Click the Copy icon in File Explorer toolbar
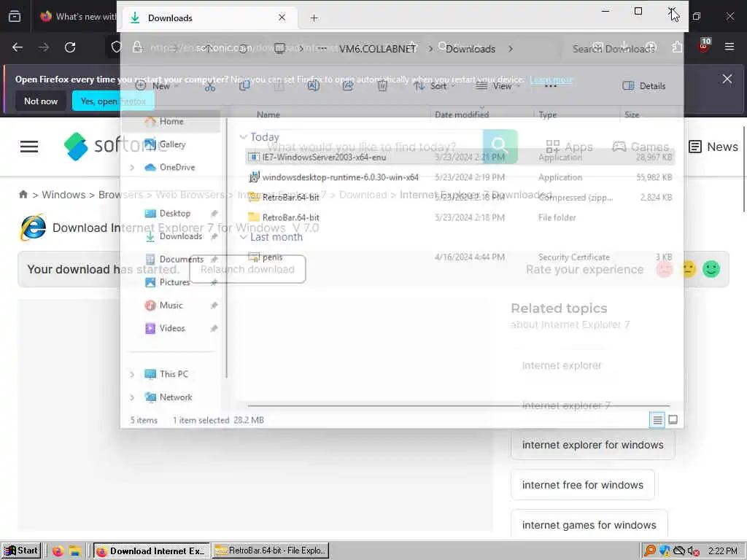747x560 pixels. [x=244, y=86]
